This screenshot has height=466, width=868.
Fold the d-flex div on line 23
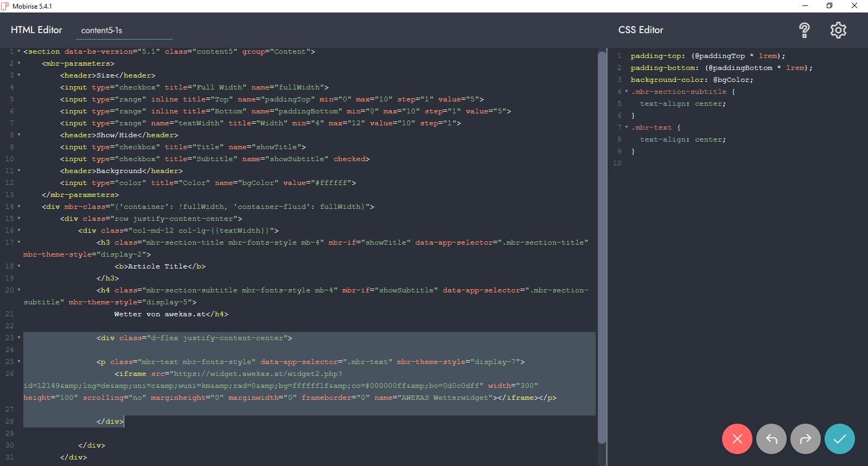(x=19, y=338)
